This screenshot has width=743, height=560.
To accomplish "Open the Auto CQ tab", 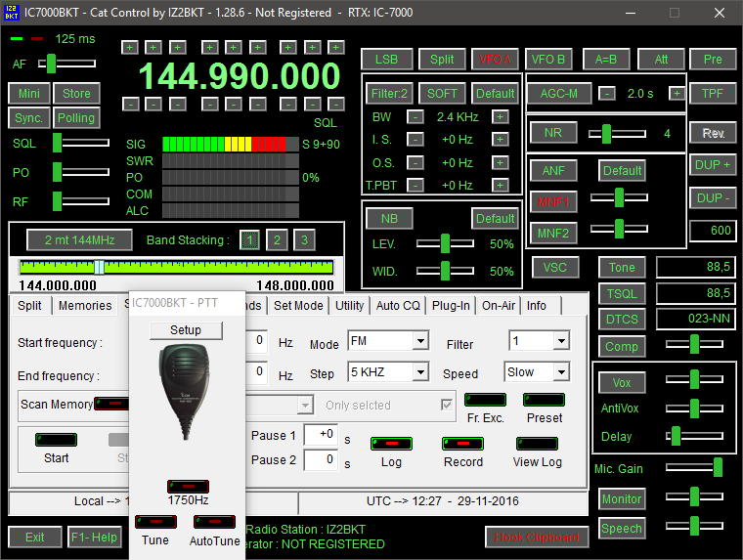I will tap(398, 306).
